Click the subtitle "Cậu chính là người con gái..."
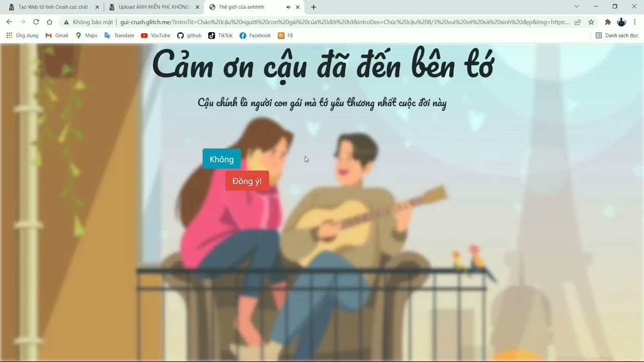 322,103
